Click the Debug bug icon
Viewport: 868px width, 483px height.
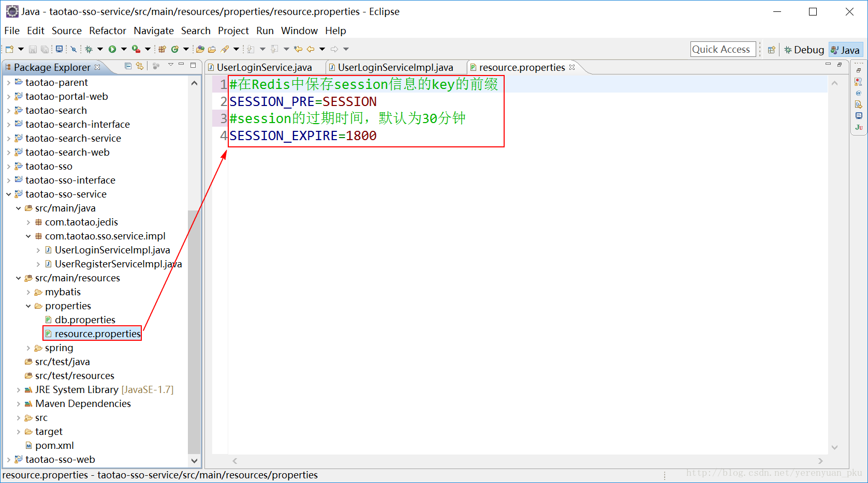tap(89, 49)
